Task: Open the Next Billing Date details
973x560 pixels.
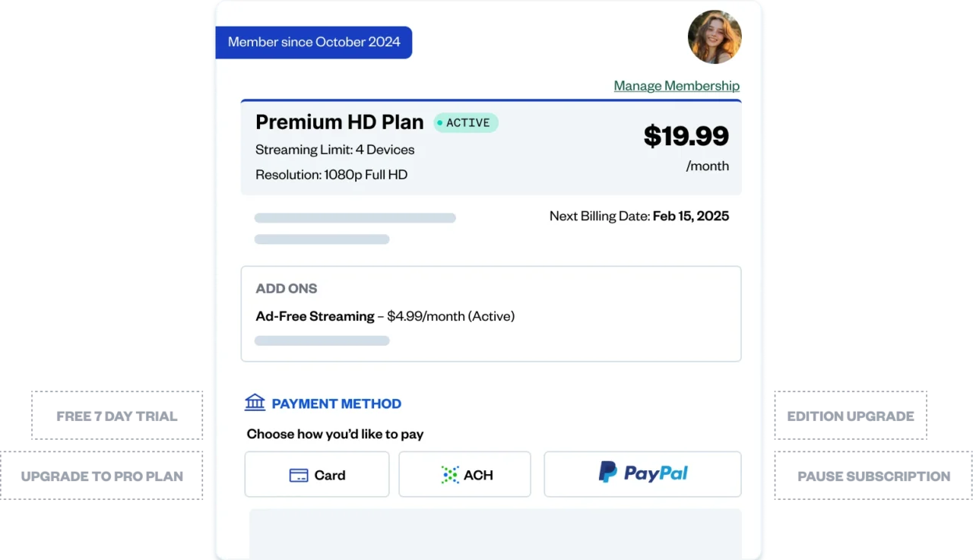Action: click(x=639, y=216)
